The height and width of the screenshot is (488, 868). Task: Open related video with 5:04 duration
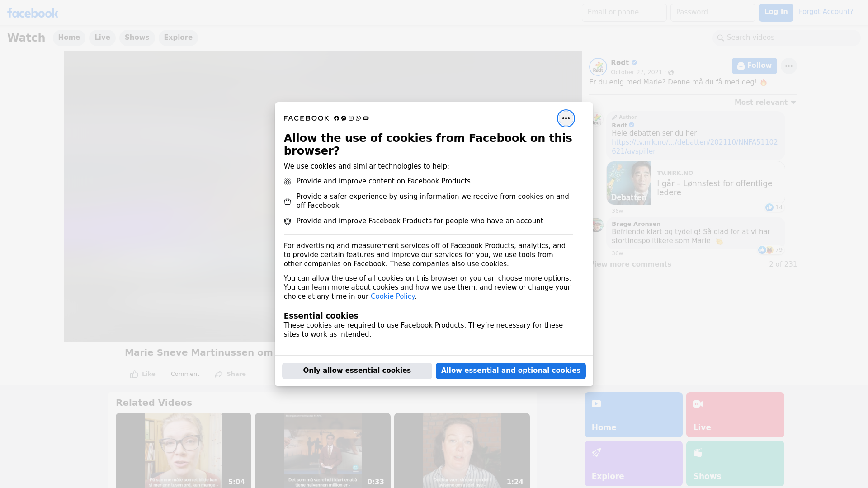coord(184,450)
